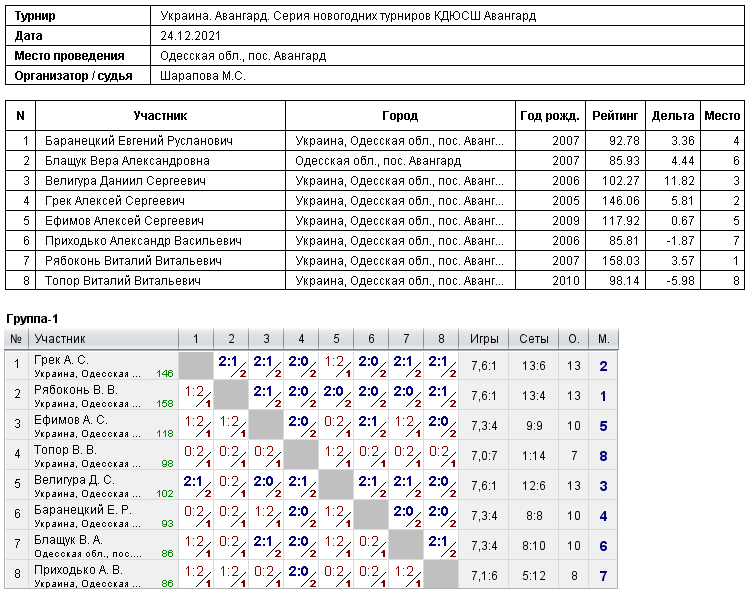
Task: Click Велигура's 2:1 result against player 1
Action: (193, 482)
